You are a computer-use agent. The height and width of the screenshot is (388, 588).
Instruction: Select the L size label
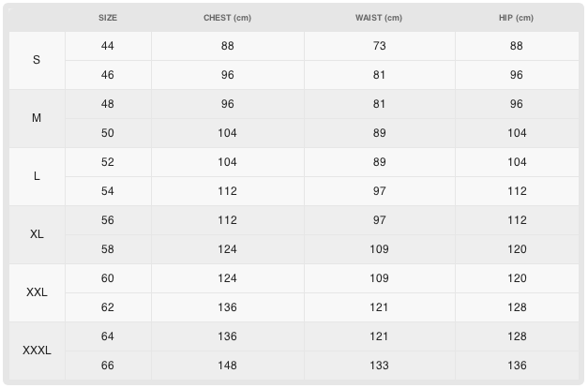(x=37, y=176)
